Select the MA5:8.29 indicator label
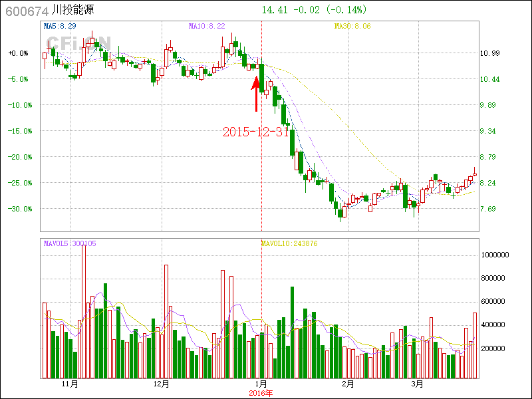This screenshot has height=399, width=532. 60,26
